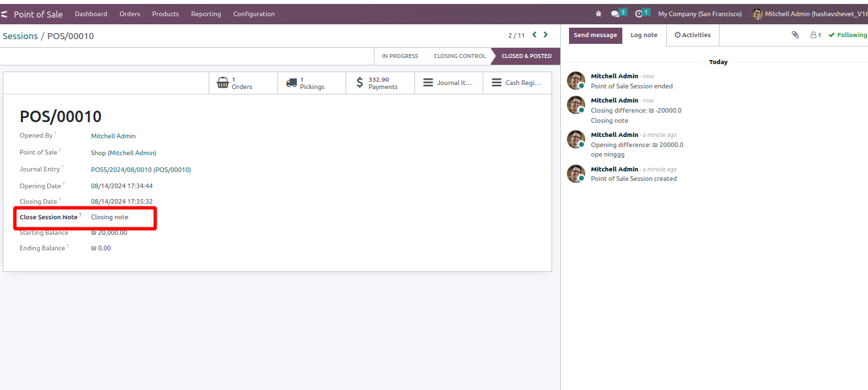The image size is (868, 390).
Task: Click the bars icon in Cash Register
Action: pyautogui.click(x=497, y=83)
